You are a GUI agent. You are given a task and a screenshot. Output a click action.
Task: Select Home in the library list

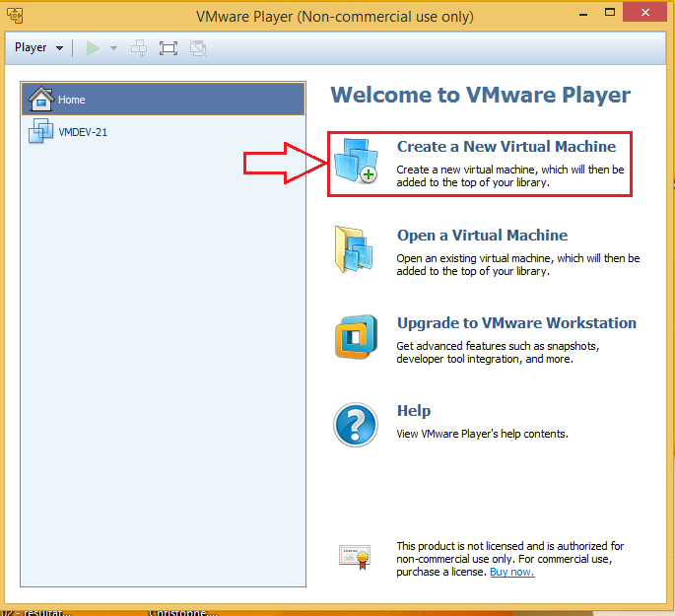164,99
